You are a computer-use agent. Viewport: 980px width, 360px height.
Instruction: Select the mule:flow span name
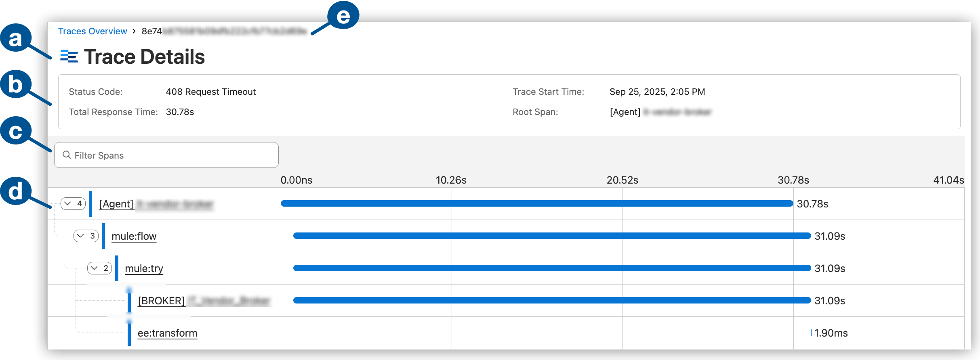tap(134, 236)
